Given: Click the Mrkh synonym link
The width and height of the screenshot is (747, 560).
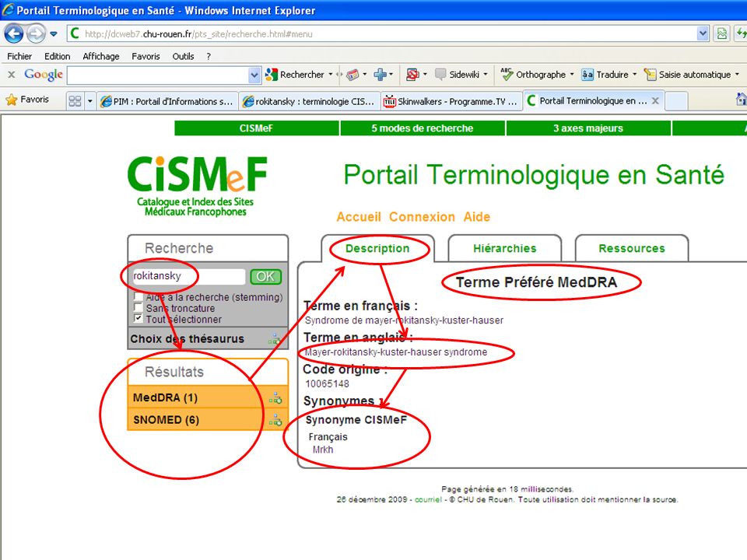Looking at the screenshot, I should pyautogui.click(x=323, y=450).
